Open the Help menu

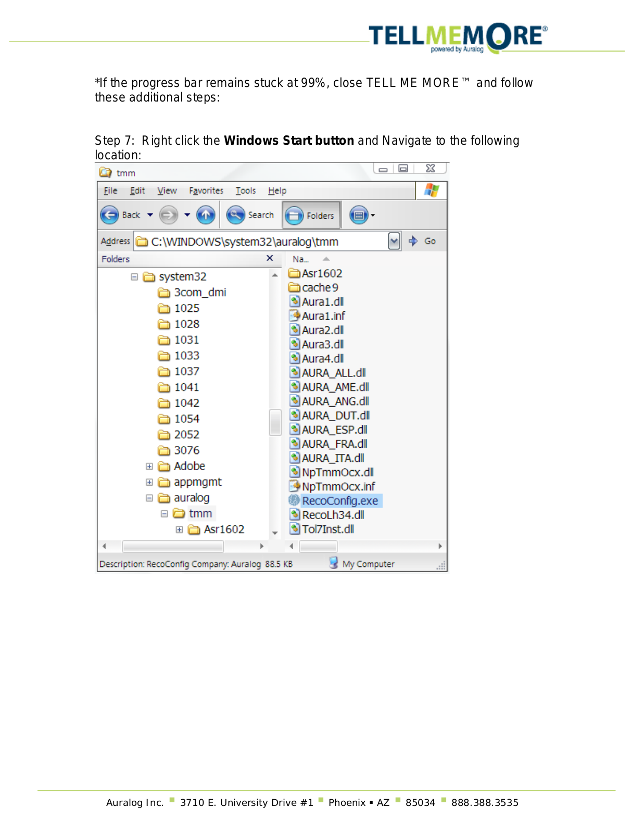pyautogui.click(x=277, y=191)
